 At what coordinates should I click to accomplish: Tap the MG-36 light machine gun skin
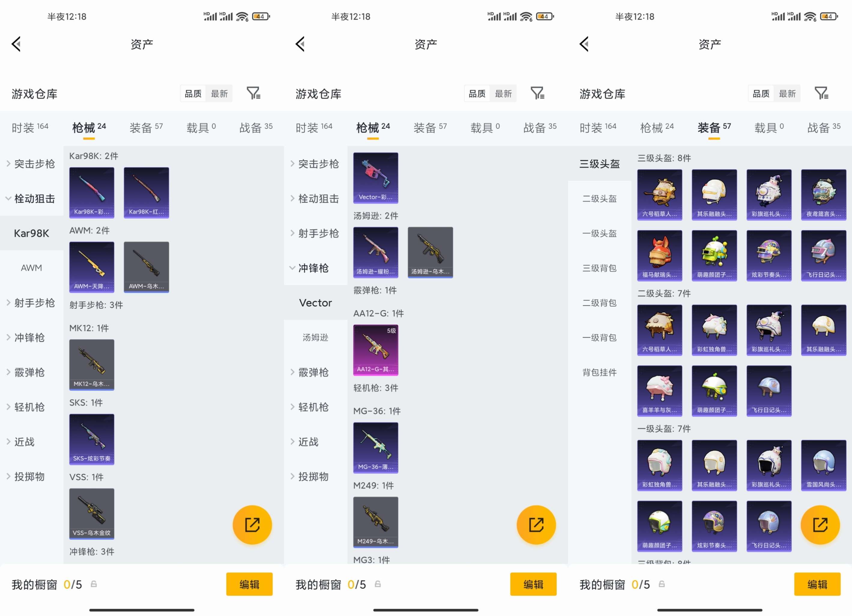[x=376, y=448]
